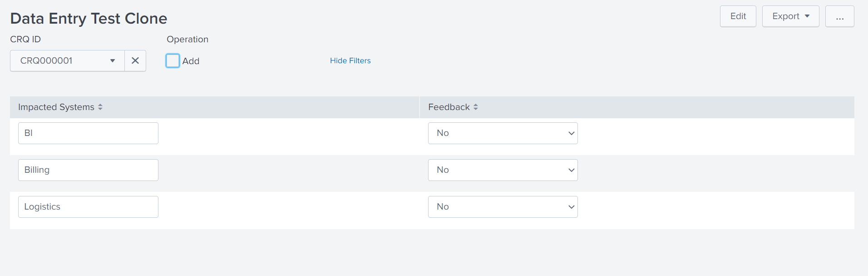Click the Impacted Systems header cell
This screenshot has height=276, width=868.
(57, 107)
